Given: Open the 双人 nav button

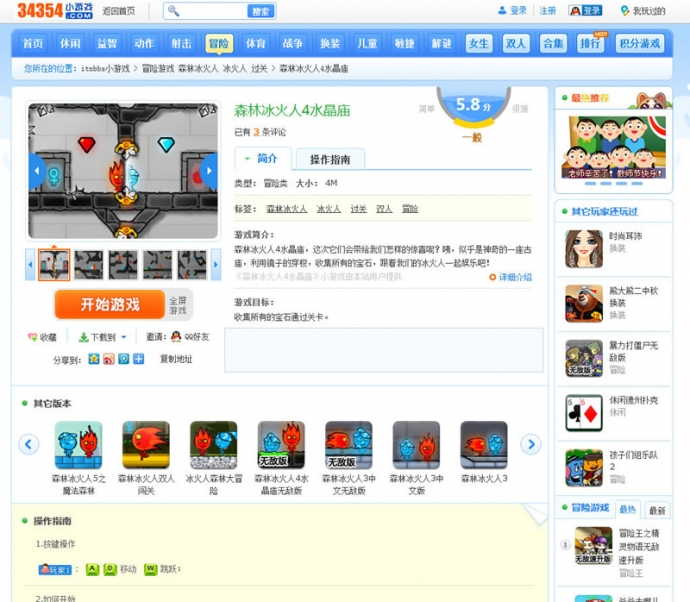Looking at the screenshot, I should tap(516, 44).
